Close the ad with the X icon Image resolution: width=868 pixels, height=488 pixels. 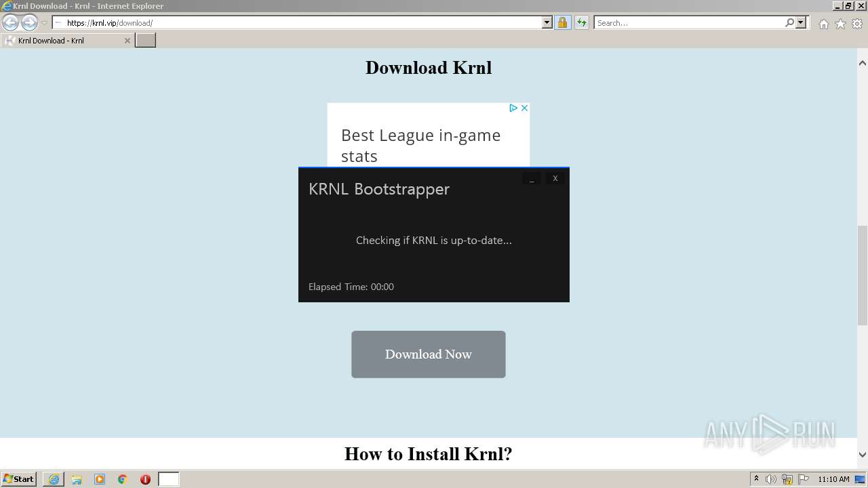(524, 108)
